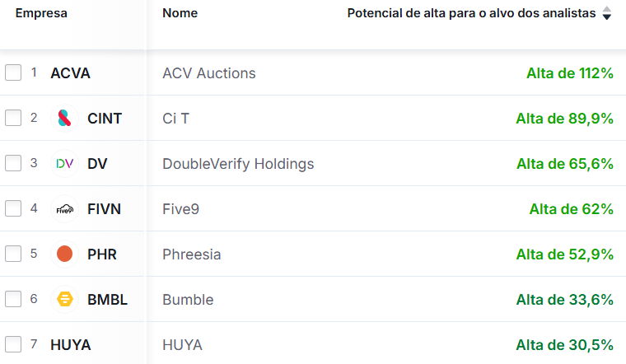The height and width of the screenshot is (364, 626).
Task: Click the ACV Auctions name
Action: click(209, 73)
